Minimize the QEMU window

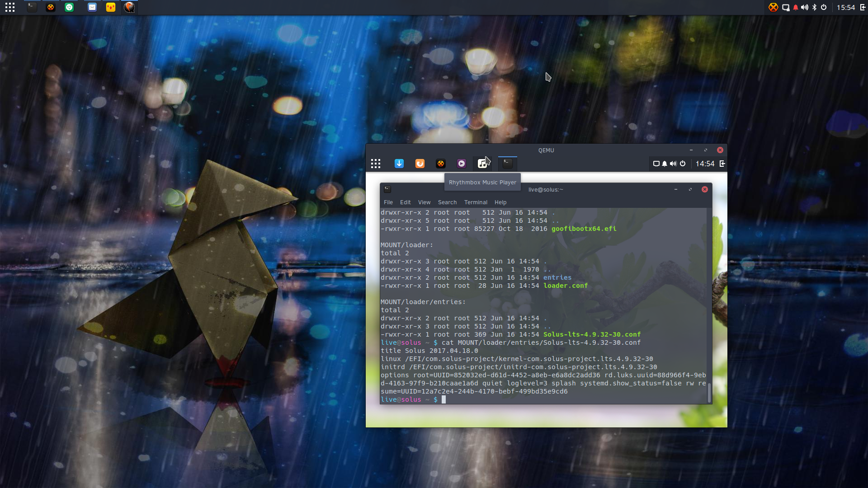691,150
